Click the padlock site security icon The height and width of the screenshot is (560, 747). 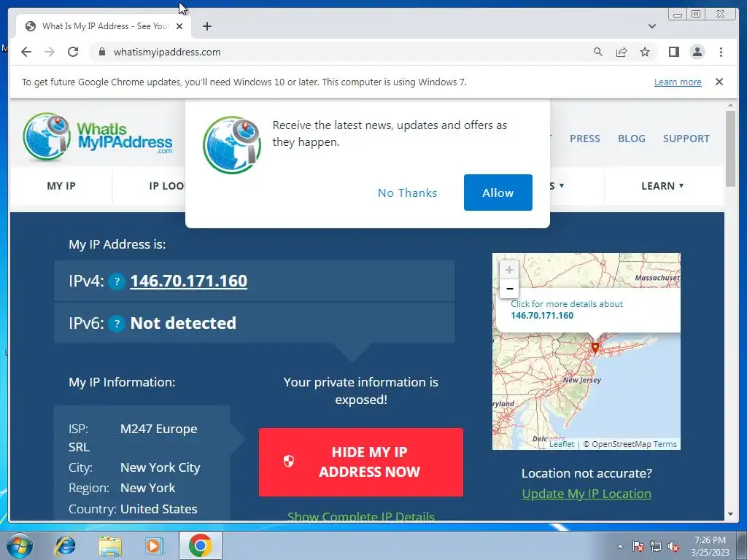point(101,52)
